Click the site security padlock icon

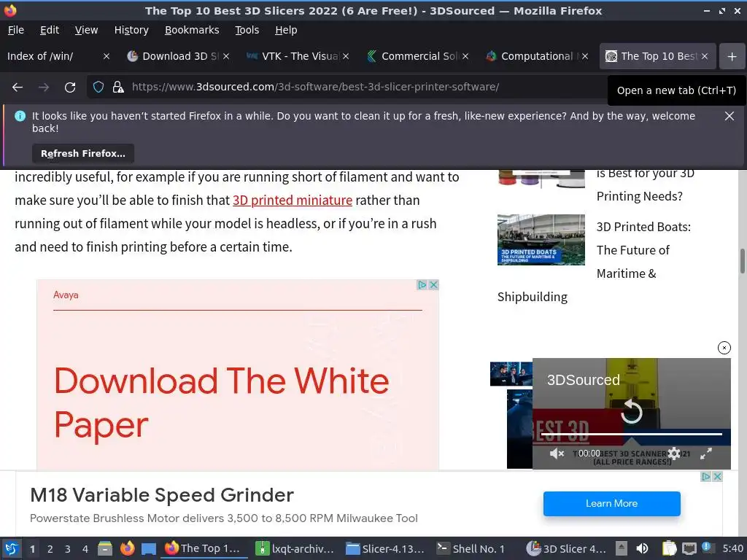pyautogui.click(x=118, y=87)
